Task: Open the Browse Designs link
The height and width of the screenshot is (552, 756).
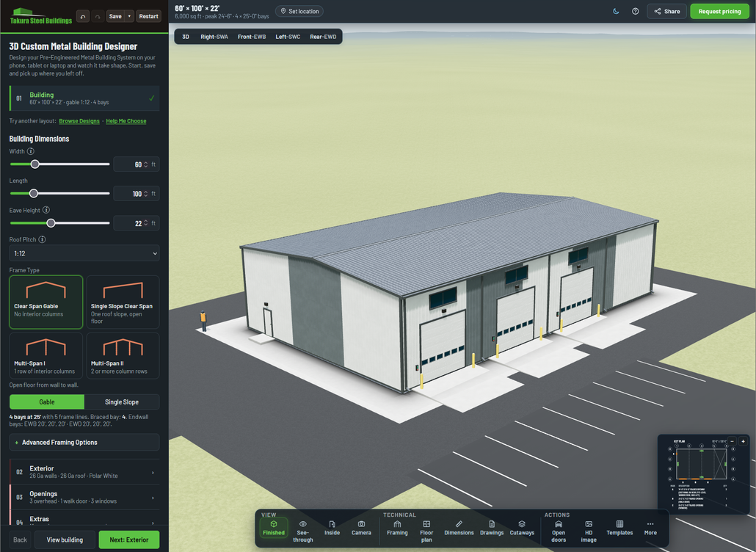Action: pos(79,121)
